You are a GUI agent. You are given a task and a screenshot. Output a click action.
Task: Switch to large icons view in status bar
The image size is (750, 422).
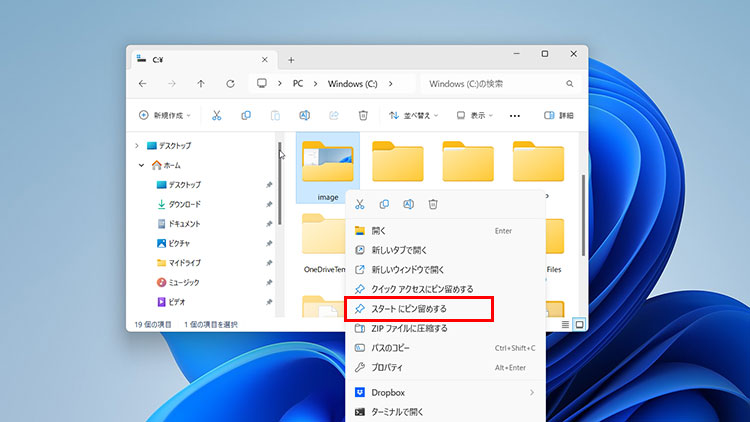pyautogui.click(x=578, y=324)
